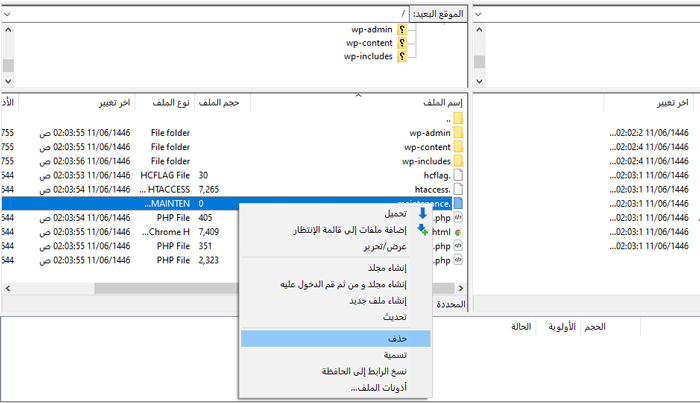The height and width of the screenshot is (403, 700).
Task: Click remote tree scrollbar down arrow
Action: coord(8,81)
